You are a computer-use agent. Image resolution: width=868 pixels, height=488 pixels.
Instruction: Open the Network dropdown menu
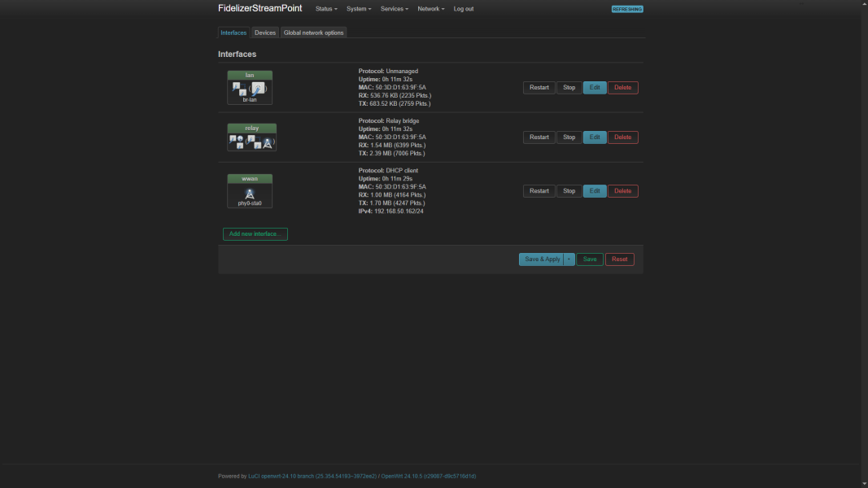(430, 9)
